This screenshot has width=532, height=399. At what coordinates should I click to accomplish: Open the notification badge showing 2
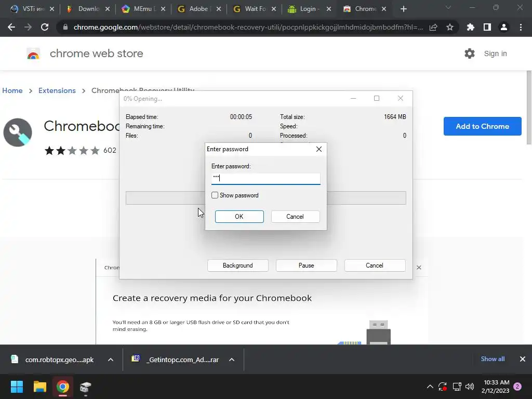518,387
